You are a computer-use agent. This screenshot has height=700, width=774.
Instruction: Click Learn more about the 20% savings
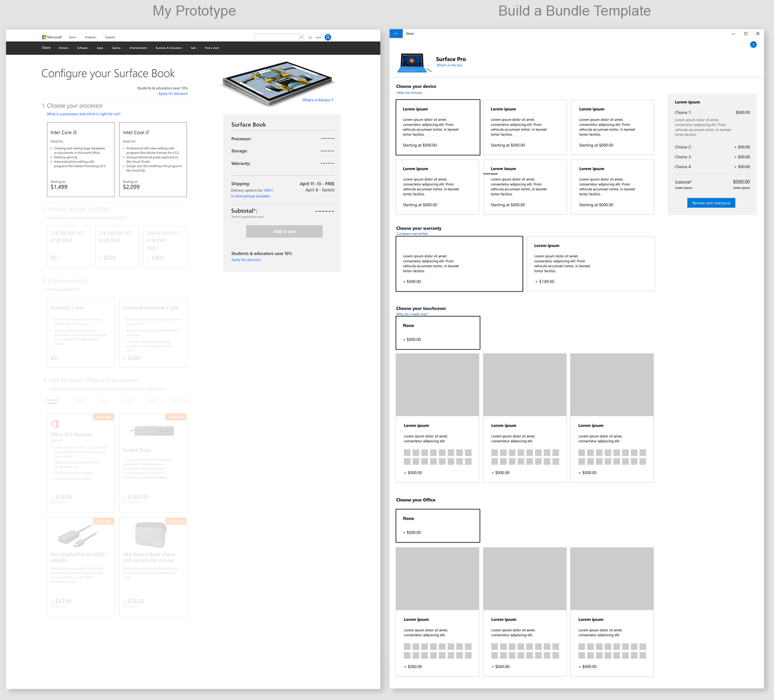156,389
